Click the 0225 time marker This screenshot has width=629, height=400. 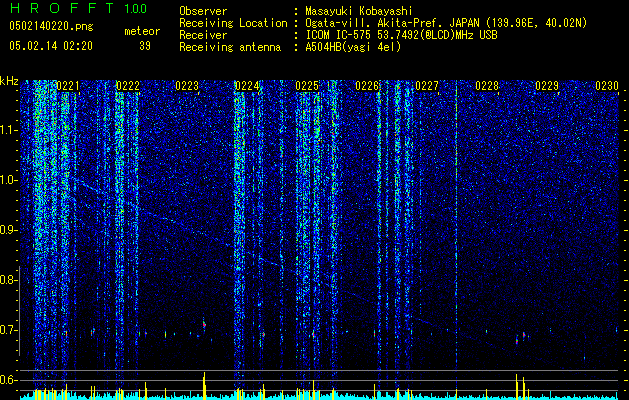point(307,86)
